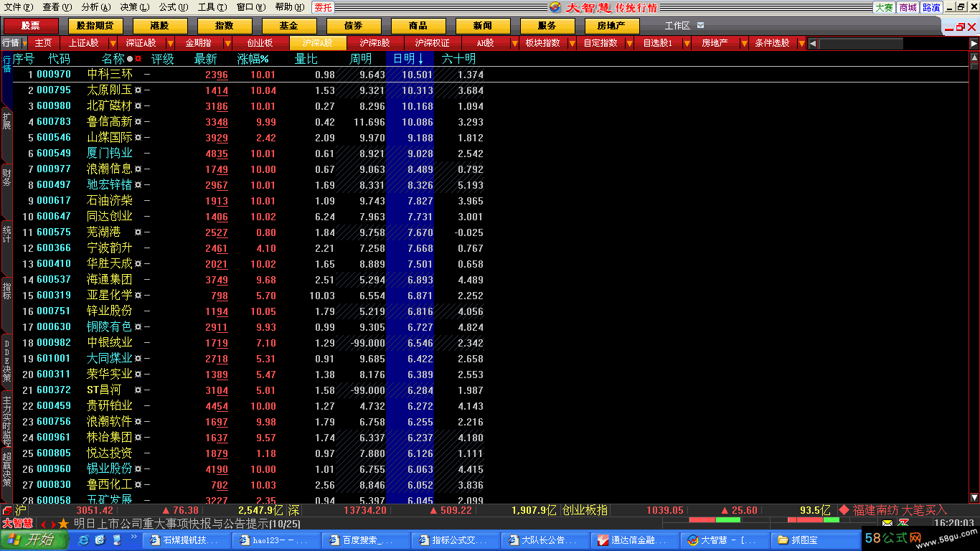
Task: Open the 工具 menu
Action: tap(212, 7)
